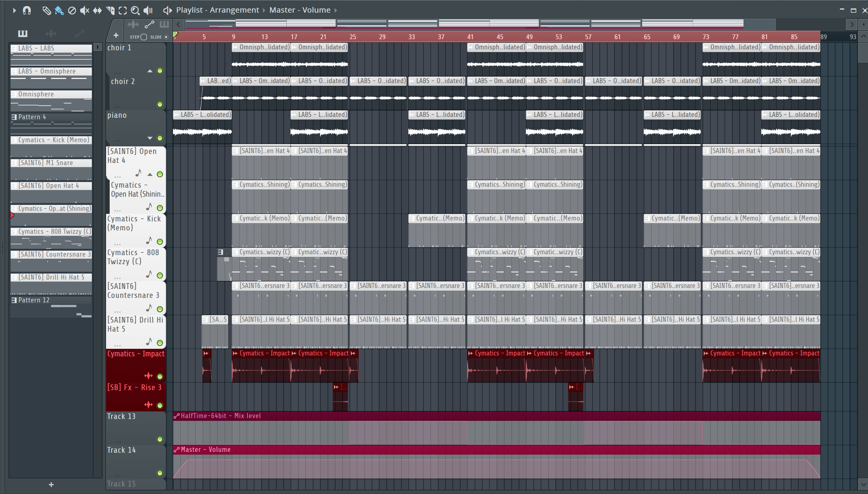
Task: Toggle the STEP checkbox
Action: click(x=143, y=37)
